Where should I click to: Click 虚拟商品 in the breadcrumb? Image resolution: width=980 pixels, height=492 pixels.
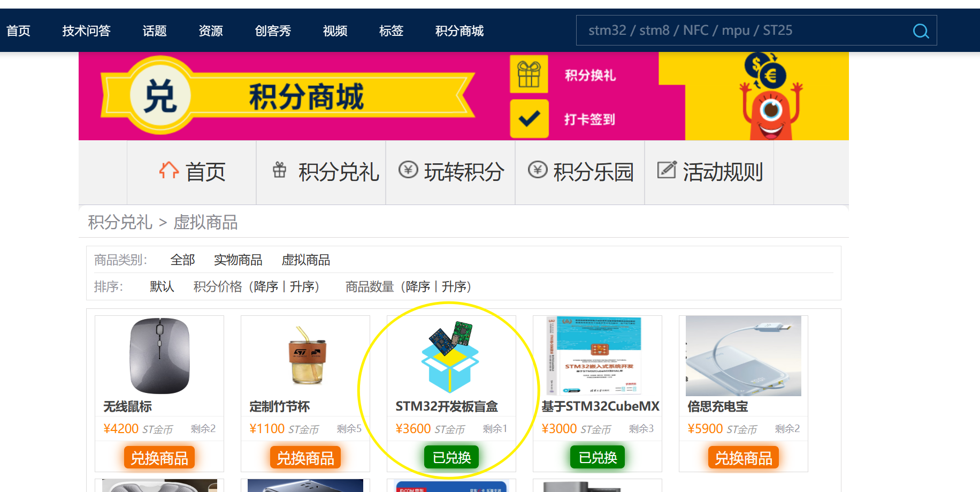click(205, 222)
